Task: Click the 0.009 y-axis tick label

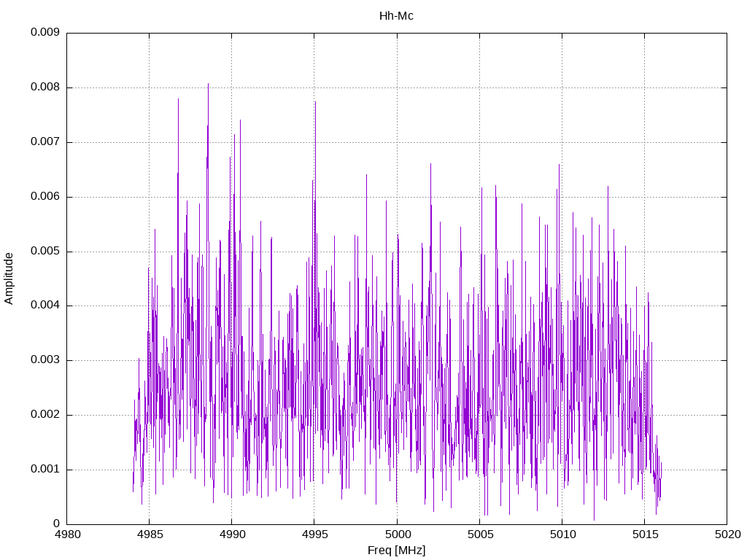Action: coord(45,32)
